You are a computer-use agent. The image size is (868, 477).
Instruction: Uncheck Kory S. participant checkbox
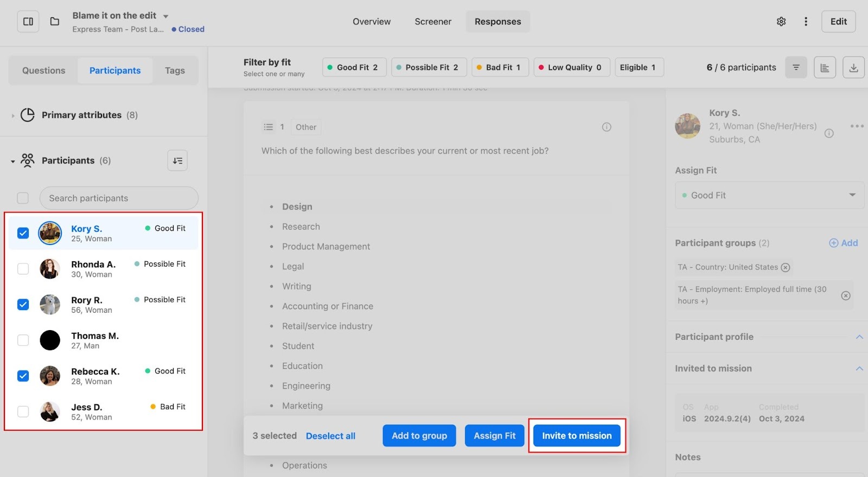click(23, 233)
